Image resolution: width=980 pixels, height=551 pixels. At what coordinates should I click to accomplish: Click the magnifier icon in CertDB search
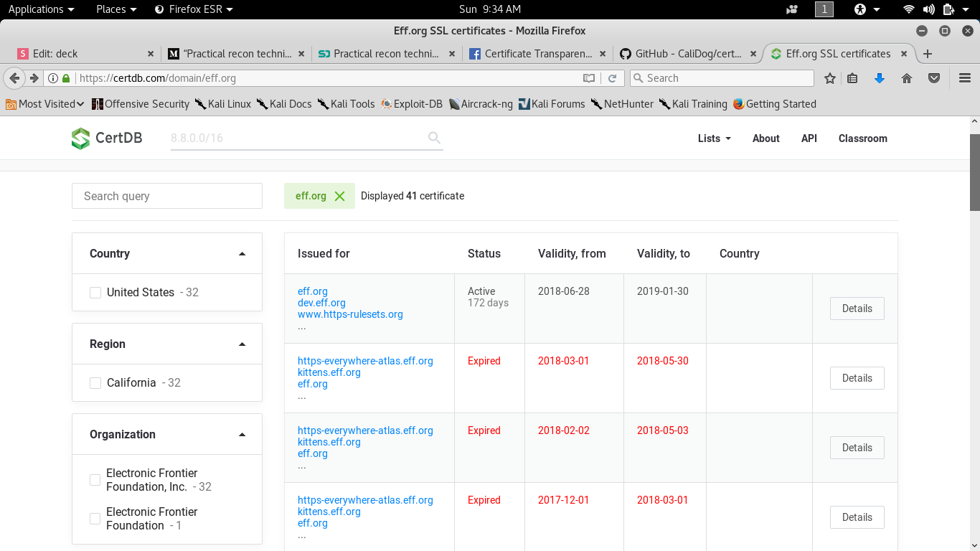[434, 138]
